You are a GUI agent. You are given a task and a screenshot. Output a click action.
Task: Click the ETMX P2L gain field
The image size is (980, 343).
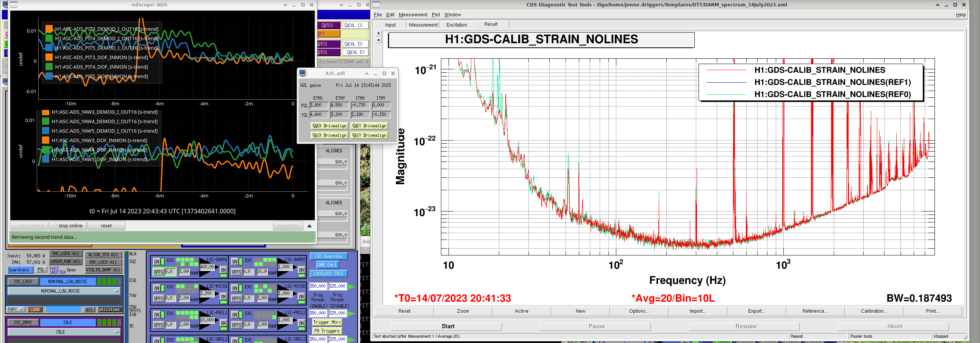click(x=318, y=105)
